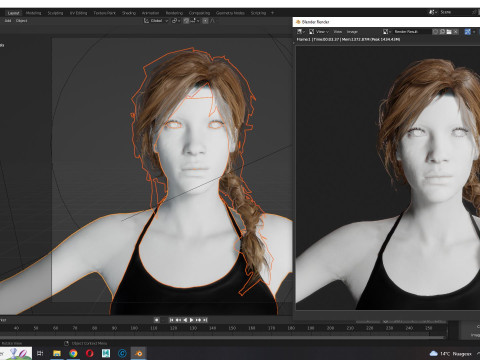
Task: Jump to the timeline start frame
Action: pos(171,320)
